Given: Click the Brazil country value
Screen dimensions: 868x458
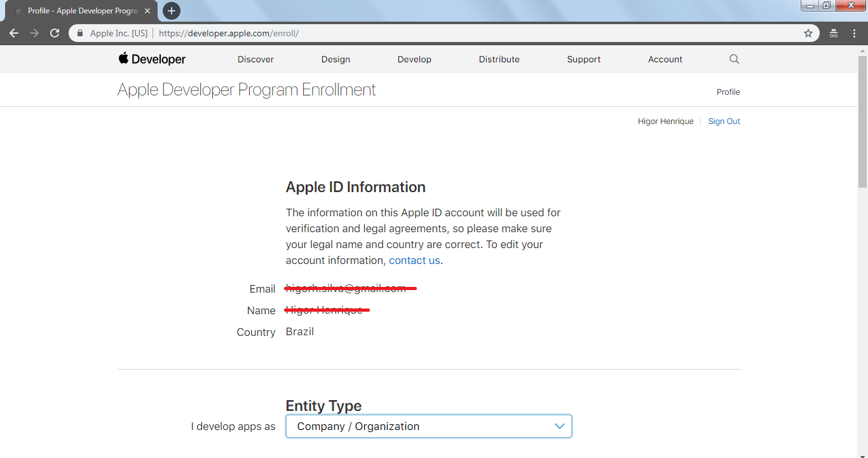Looking at the screenshot, I should point(300,331).
